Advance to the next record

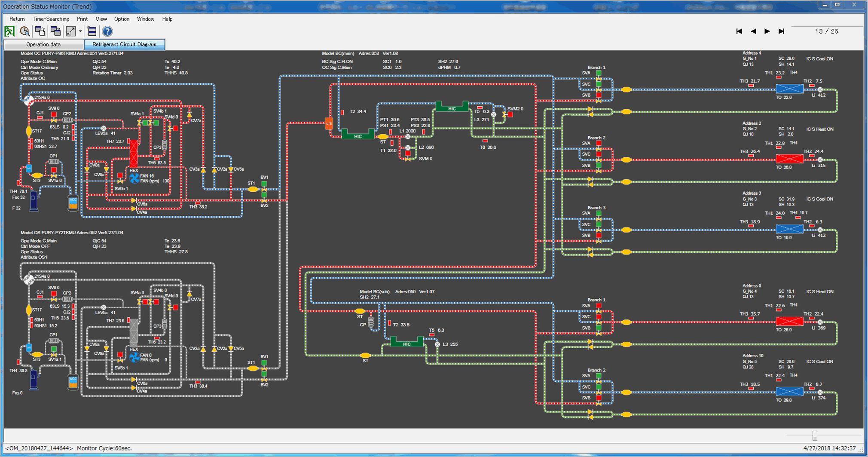pyautogui.click(x=767, y=31)
